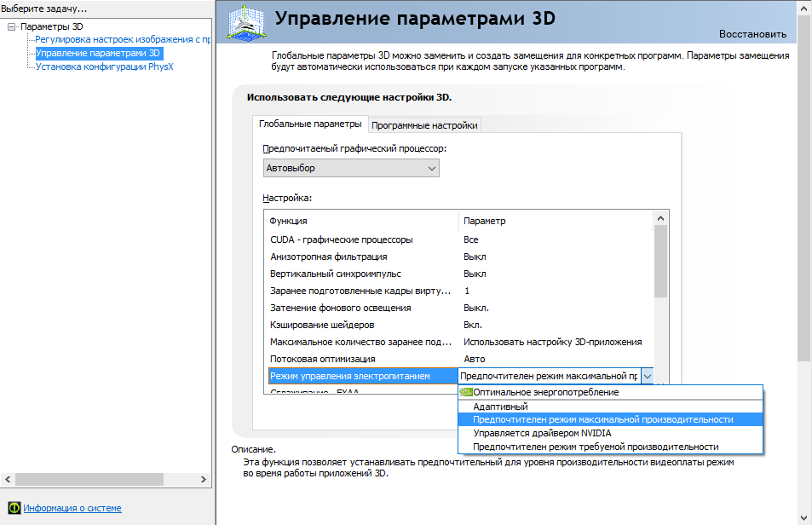Select Оптимальное энергопотребление option
The height and width of the screenshot is (525, 812).
coord(545,392)
